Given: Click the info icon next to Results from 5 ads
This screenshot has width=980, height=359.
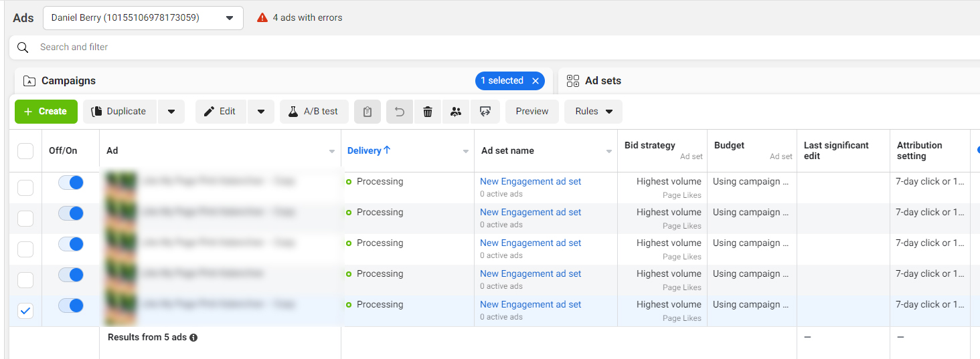Looking at the screenshot, I should click(x=193, y=338).
